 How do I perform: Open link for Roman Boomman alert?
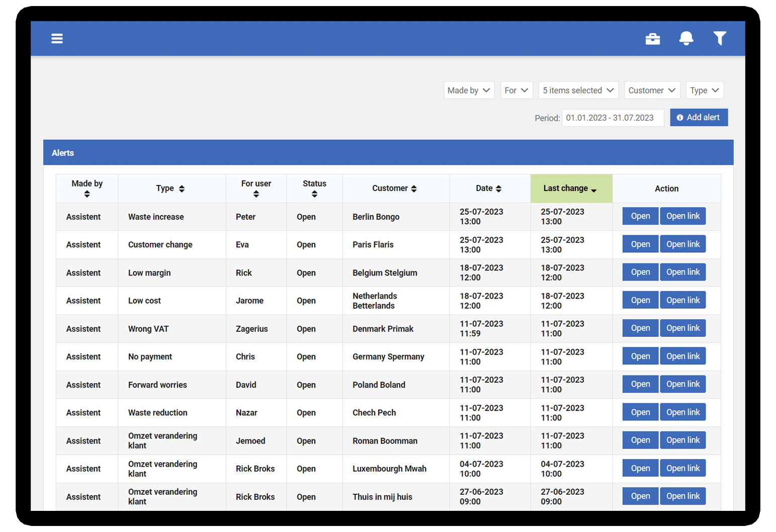pyautogui.click(x=683, y=440)
